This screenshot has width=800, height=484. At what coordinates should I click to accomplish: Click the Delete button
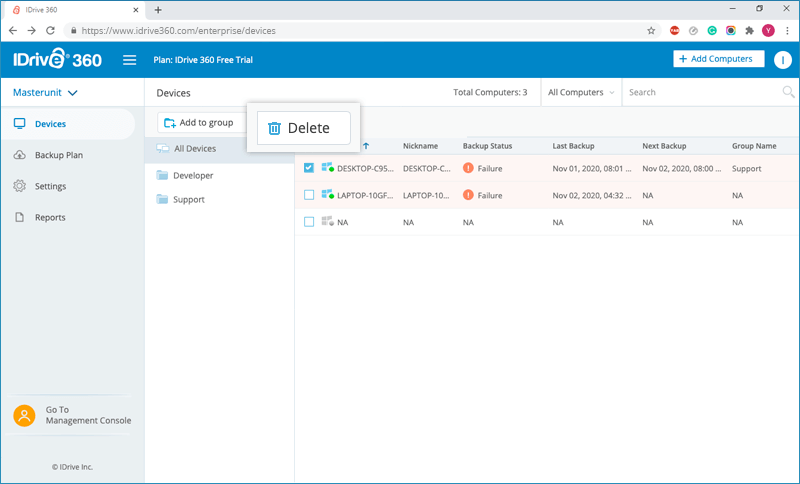click(304, 128)
